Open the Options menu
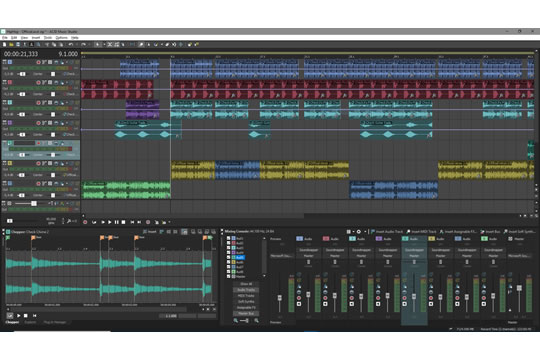The image size is (540, 360). click(x=61, y=38)
